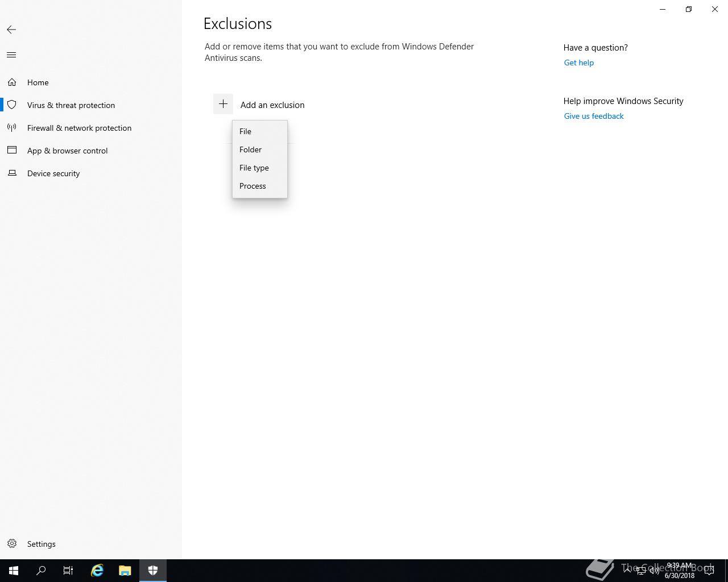The width and height of the screenshot is (728, 582).
Task: Restore down the Windows Security window
Action: (x=689, y=9)
